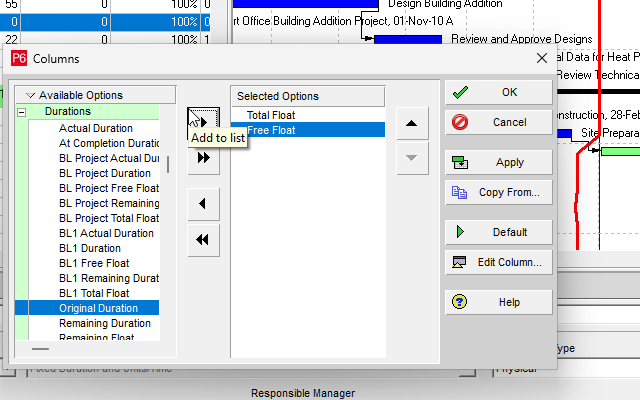Open the Copy From... dialog
640x400 pixels.
coord(498,192)
